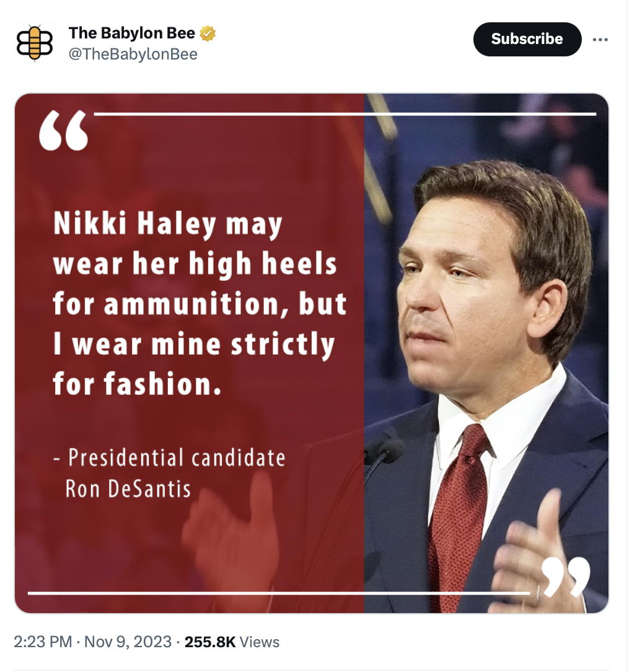Open The Babylon Bee profile avatar
This screenshot has width=632, height=672.
coord(35,43)
